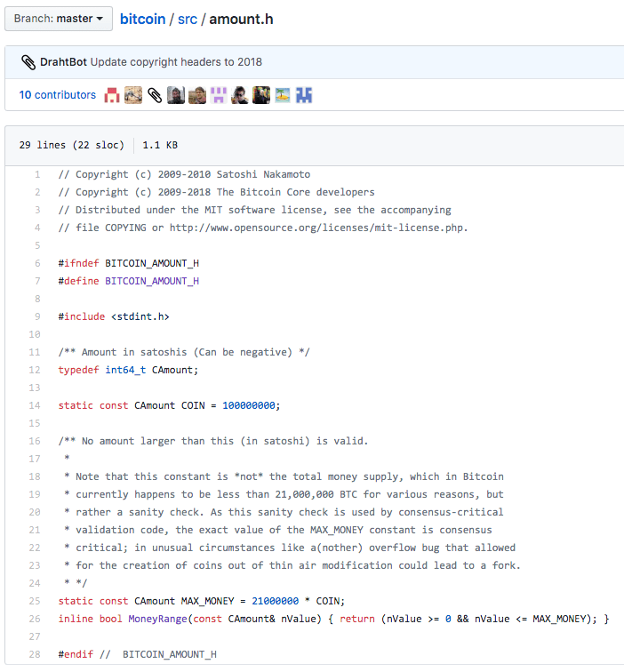Click the amount.h filename in breadcrumb
The height and width of the screenshot is (672, 624).
[241, 19]
